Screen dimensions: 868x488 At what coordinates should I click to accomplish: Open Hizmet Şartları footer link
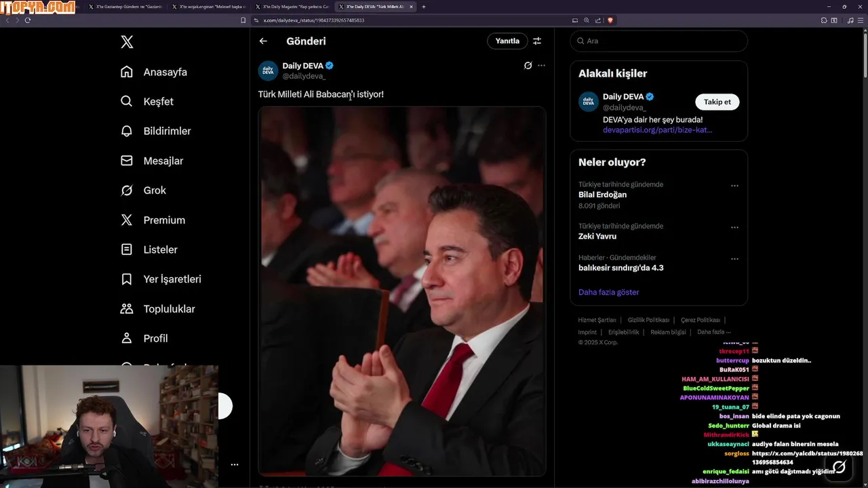(597, 320)
